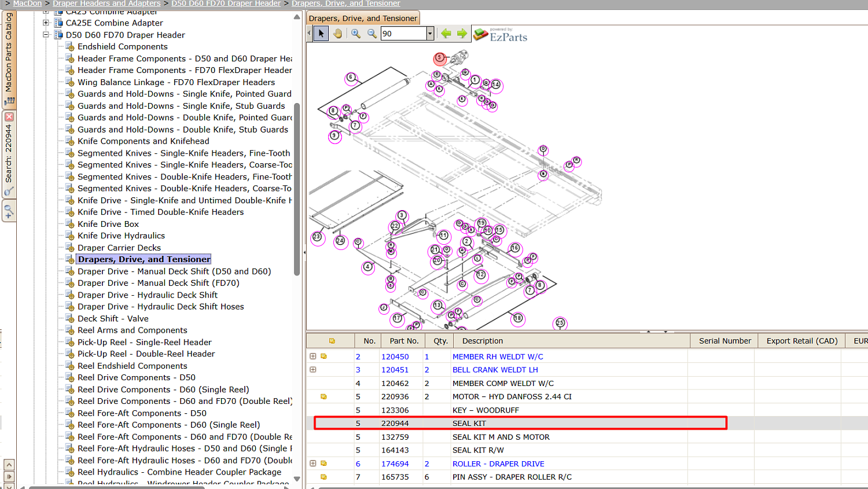Open ROLLER - DRAPER DRIVE description link
The height and width of the screenshot is (489, 868).
pos(498,464)
